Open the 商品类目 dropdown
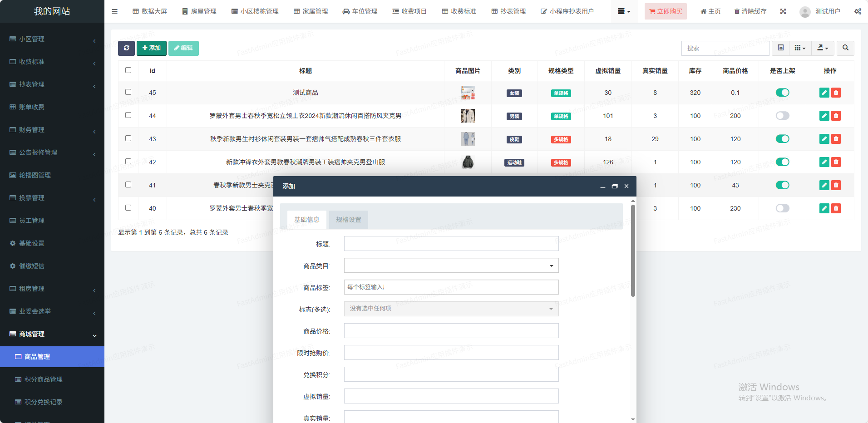Viewport: 868px width, 423px height. [x=451, y=266]
